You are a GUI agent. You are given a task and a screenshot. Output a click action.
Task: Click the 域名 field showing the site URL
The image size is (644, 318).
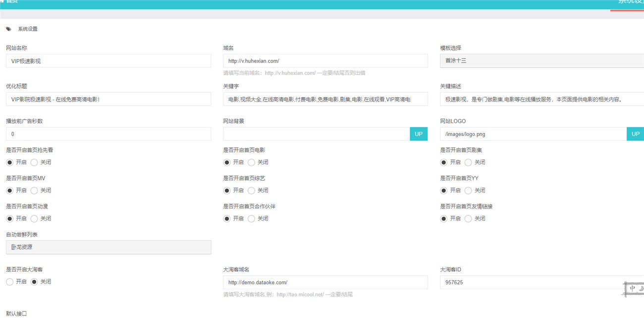pyautogui.click(x=325, y=61)
